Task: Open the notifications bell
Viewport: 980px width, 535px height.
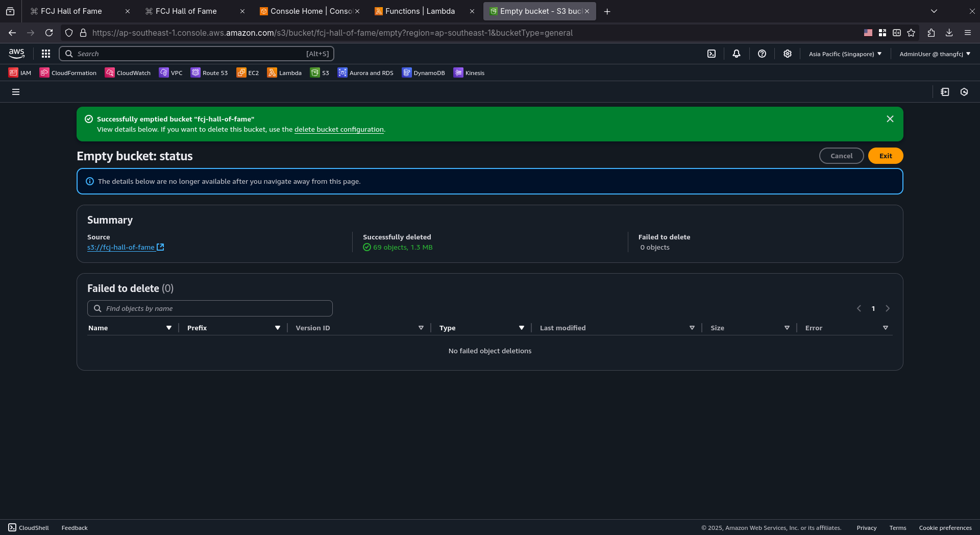Action: click(737, 54)
